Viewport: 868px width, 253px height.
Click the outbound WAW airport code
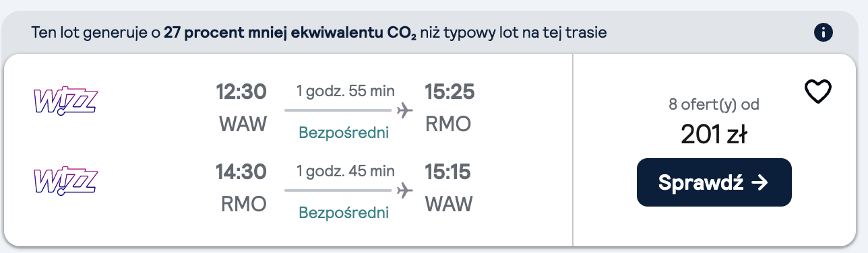(x=243, y=124)
